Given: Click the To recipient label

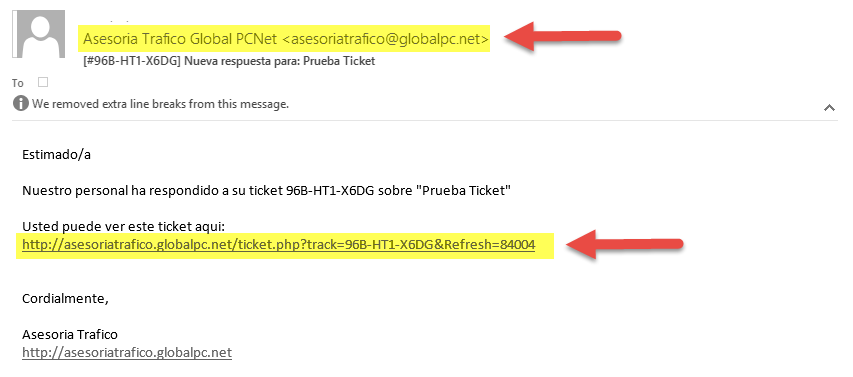Looking at the screenshot, I should tap(17, 83).
